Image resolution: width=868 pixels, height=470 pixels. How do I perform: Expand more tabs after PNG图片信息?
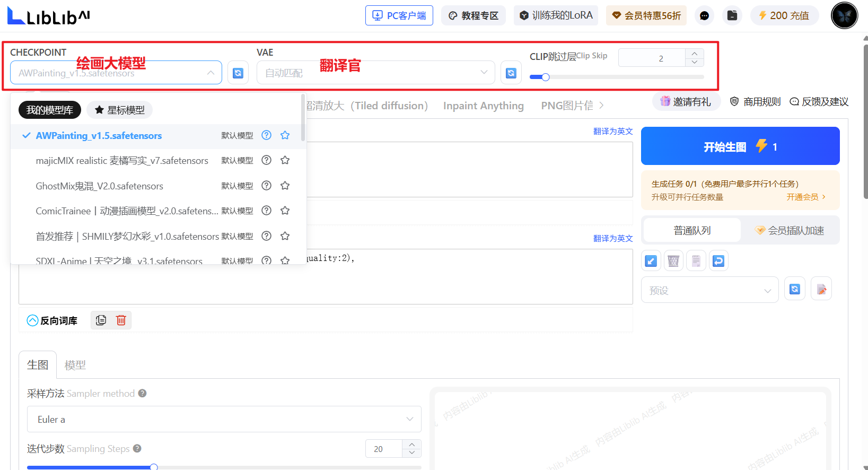click(601, 106)
